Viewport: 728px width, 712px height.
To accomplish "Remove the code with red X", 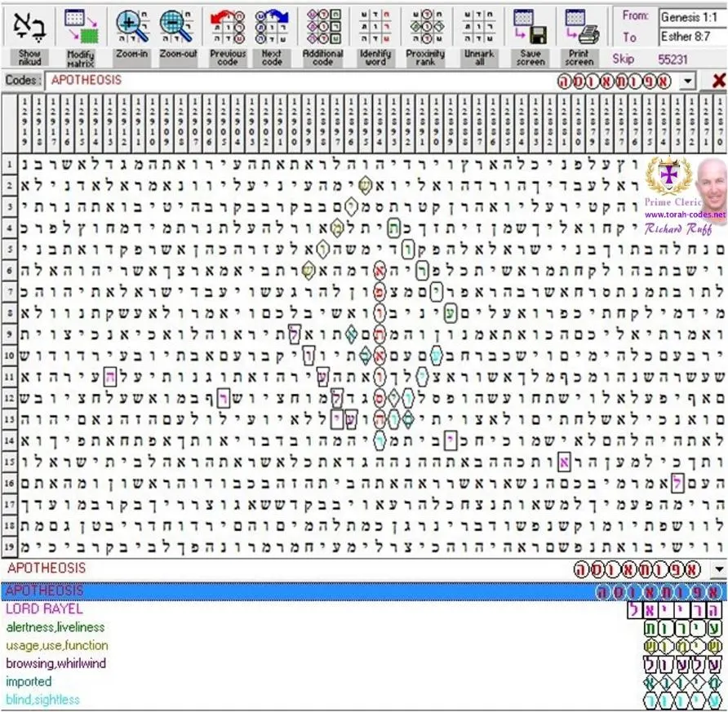I will point(719,82).
